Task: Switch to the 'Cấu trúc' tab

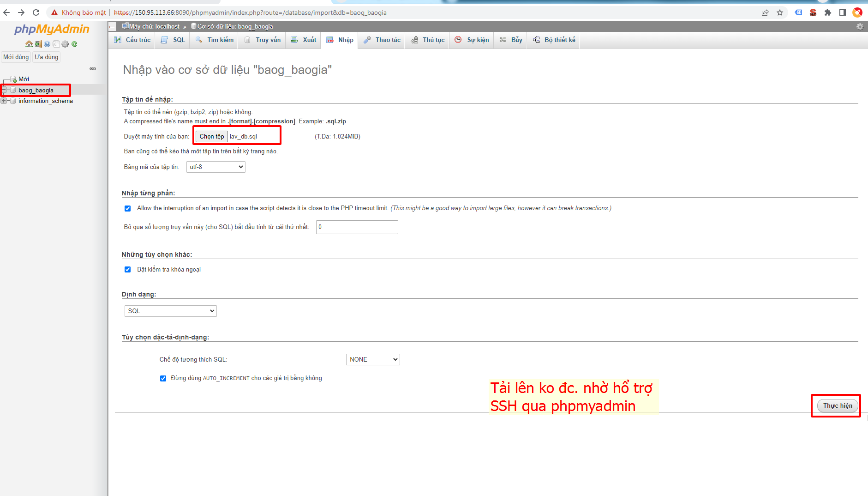Action: click(x=133, y=40)
